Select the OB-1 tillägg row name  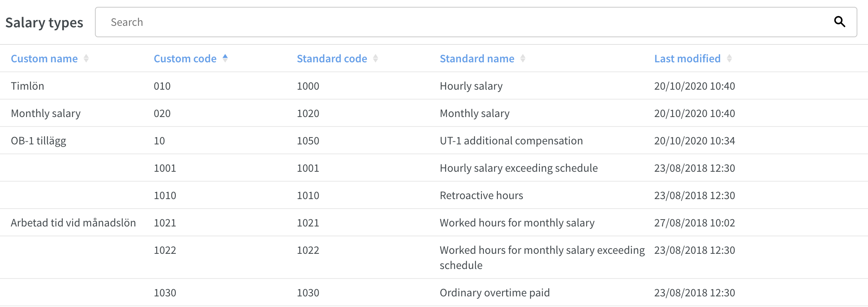38,141
